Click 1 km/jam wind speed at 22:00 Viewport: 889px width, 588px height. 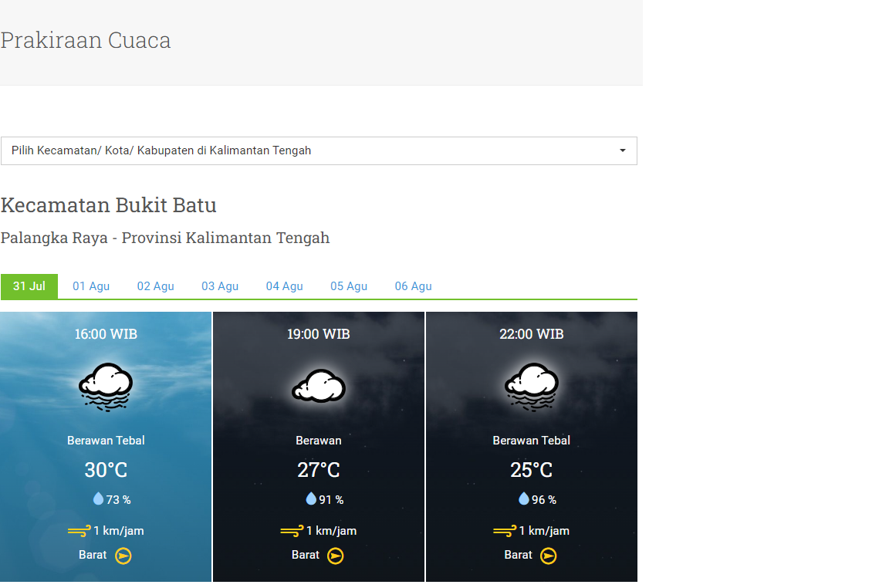(544, 531)
